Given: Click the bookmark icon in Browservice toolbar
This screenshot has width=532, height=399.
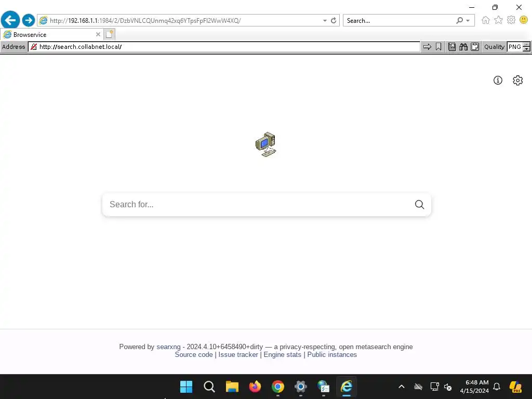Looking at the screenshot, I should pyautogui.click(x=438, y=47).
